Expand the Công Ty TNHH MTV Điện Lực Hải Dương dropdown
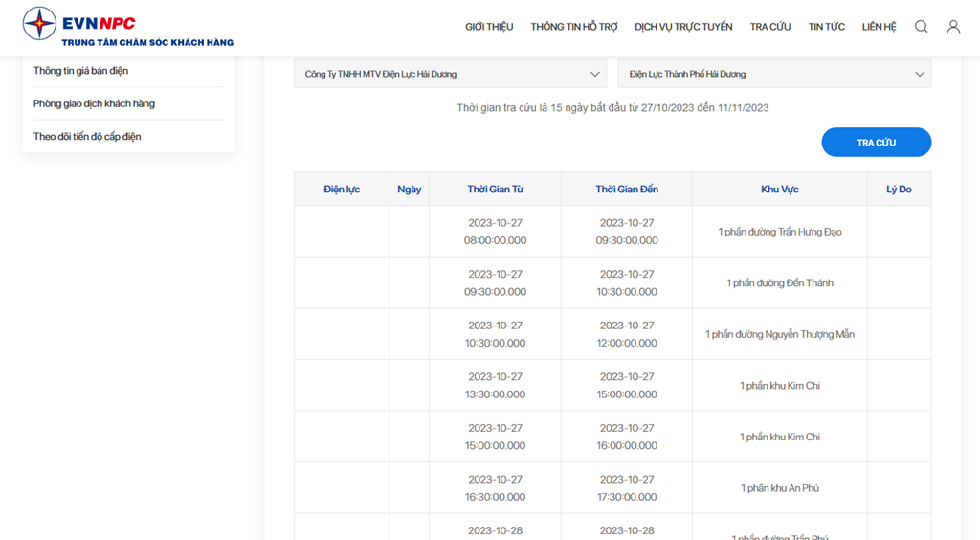Image resolution: width=980 pixels, height=540 pixels. [450, 74]
